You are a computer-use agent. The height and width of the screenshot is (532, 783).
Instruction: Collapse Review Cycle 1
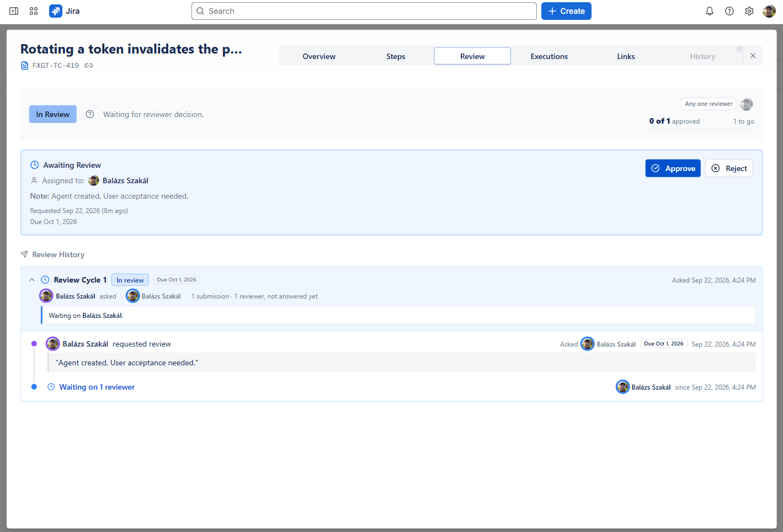[x=32, y=280]
